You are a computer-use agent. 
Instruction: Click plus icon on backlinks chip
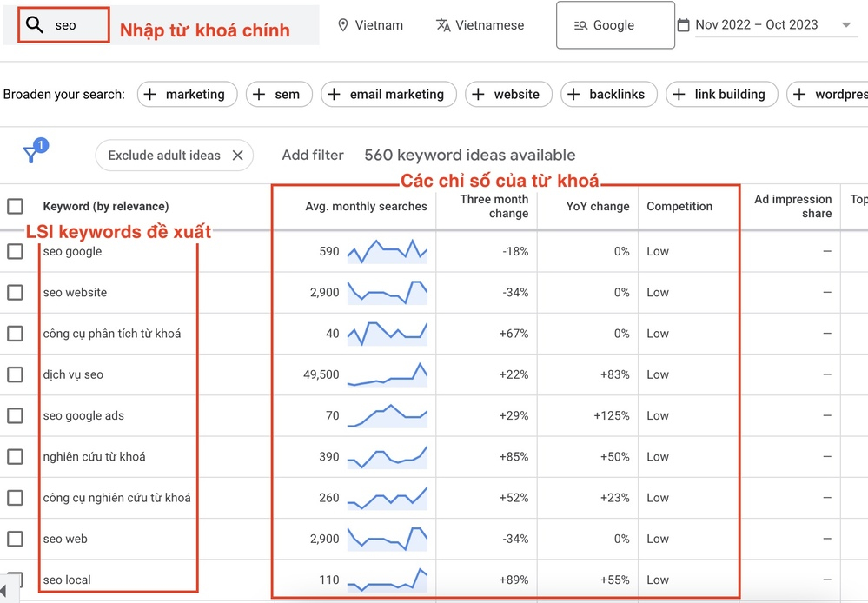tap(573, 94)
